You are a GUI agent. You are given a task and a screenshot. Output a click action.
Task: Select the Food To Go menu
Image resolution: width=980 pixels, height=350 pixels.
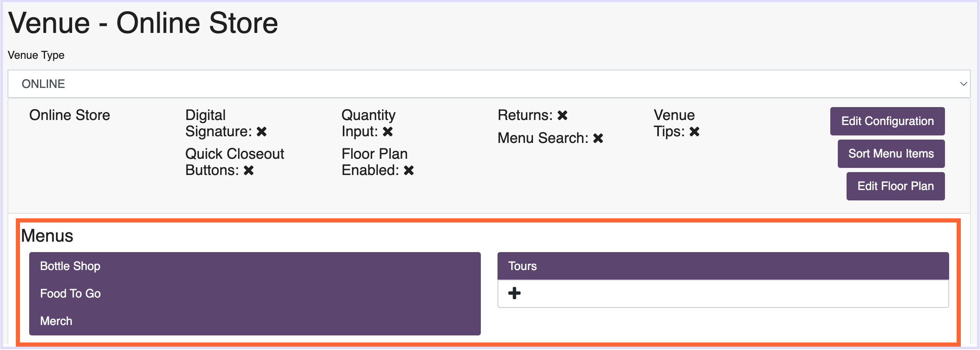tap(70, 293)
